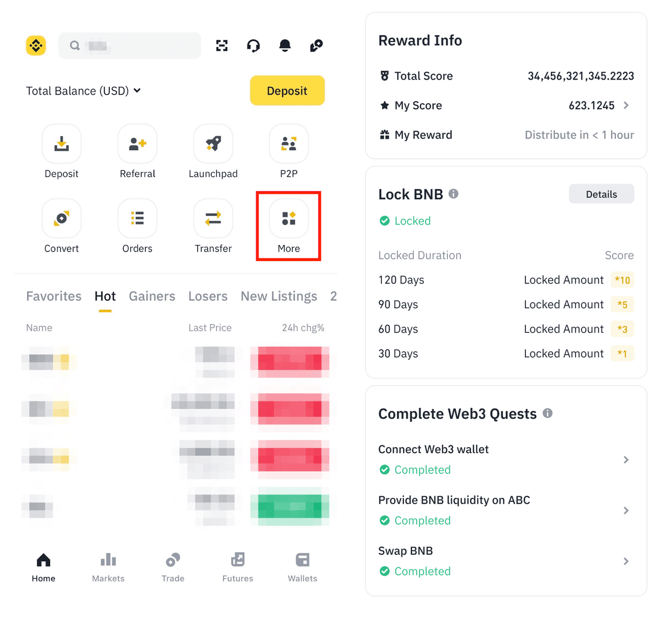Open the Convert shortcut icon

(x=62, y=218)
